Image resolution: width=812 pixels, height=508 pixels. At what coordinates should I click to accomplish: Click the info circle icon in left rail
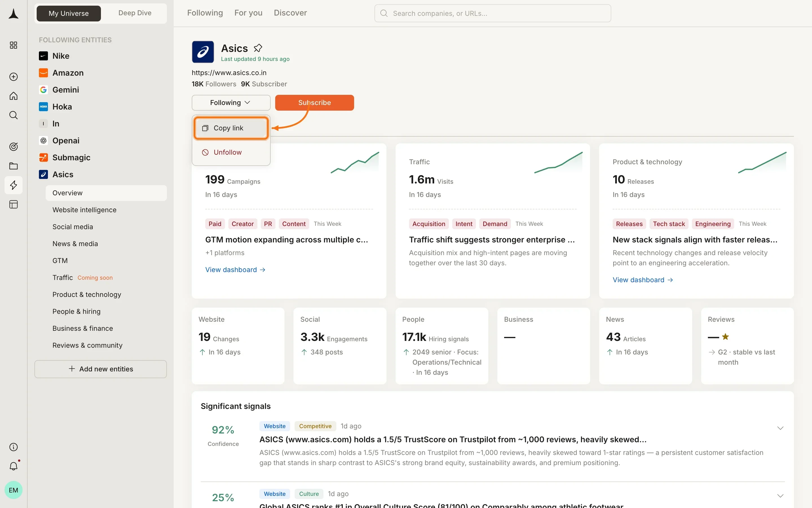coord(14,447)
